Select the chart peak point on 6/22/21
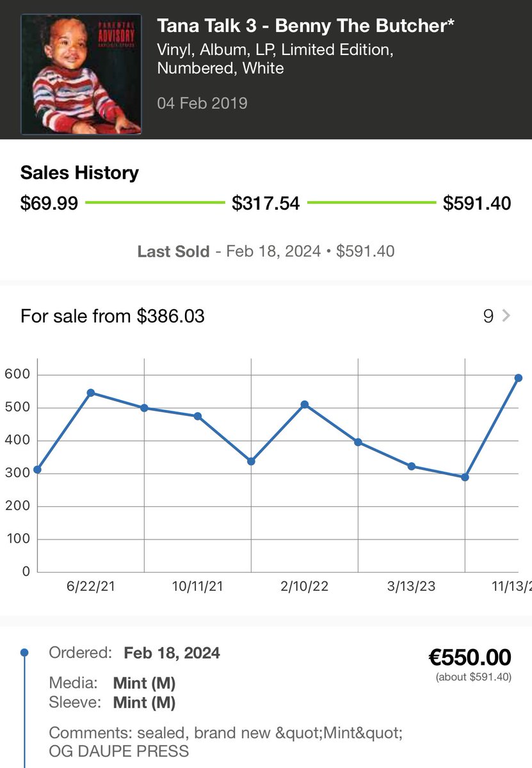Image resolution: width=532 pixels, height=768 pixels. click(91, 392)
